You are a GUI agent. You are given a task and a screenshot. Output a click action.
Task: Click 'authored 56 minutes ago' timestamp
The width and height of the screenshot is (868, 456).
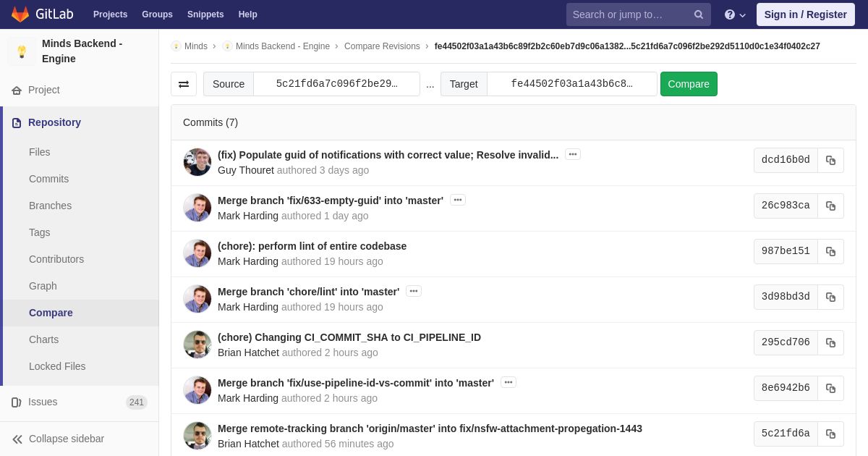338,444
